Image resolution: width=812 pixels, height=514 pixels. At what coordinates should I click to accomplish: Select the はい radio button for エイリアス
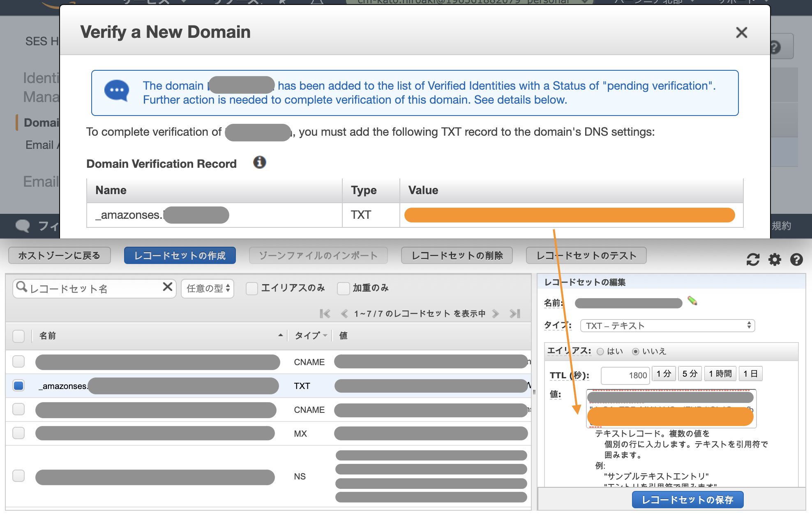click(x=600, y=352)
